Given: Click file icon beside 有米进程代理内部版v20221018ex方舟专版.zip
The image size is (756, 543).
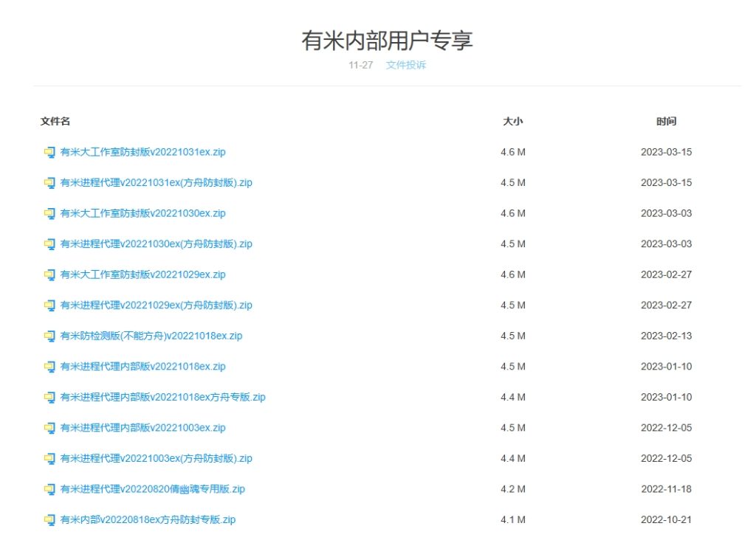Looking at the screenshot, I should 49,398.
